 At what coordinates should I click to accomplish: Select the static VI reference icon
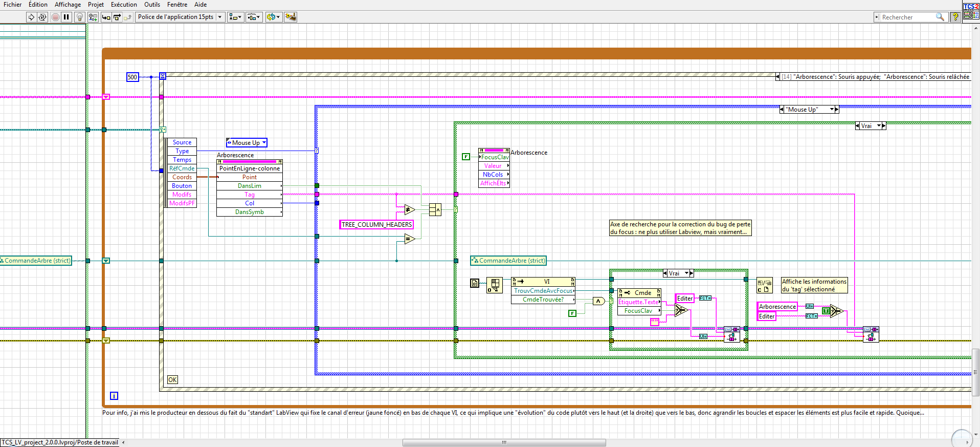475,283
